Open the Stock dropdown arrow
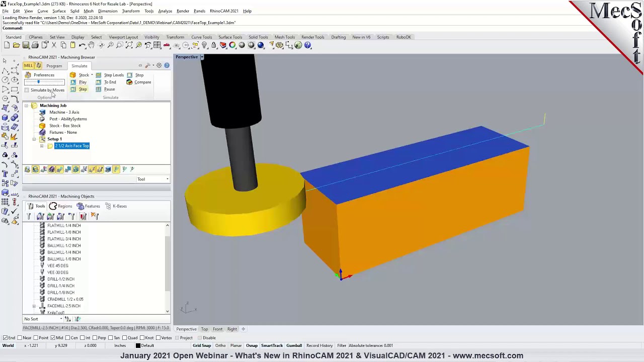 tap(92, 75)
